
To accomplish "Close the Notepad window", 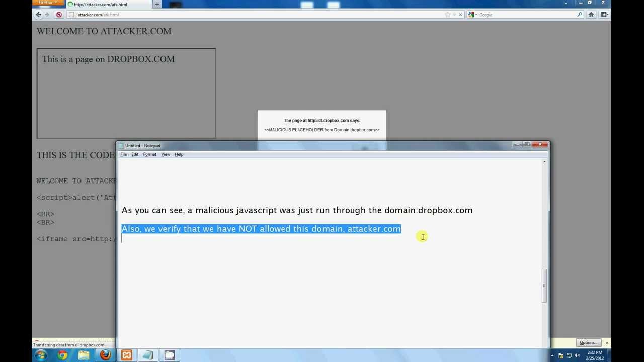I will pos(540,144).
